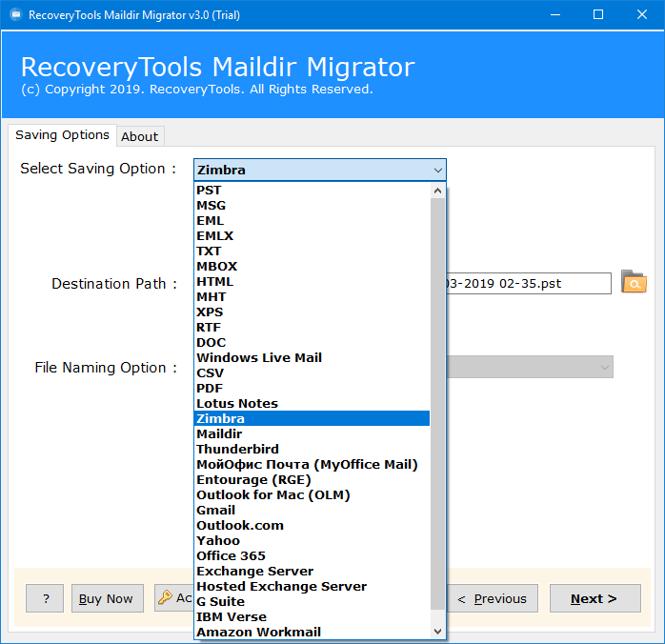
Task: Click the browse folder icon beside Destination Path
Action: coord(634,281)
